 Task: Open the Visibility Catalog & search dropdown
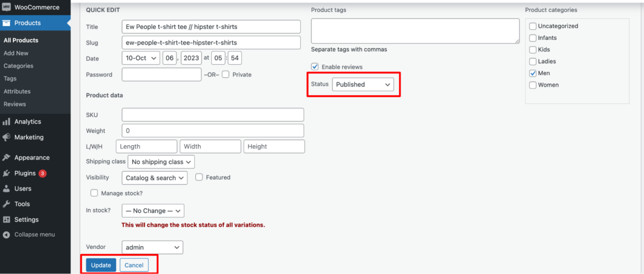155,178
